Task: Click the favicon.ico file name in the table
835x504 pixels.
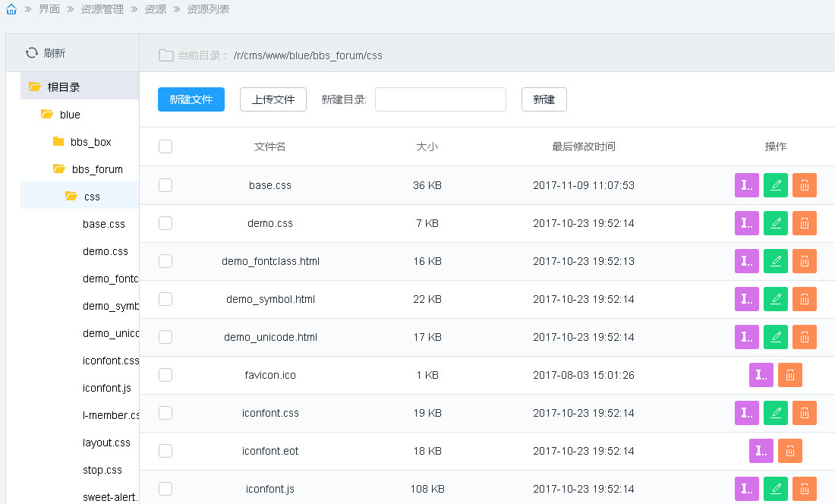Action: coord(270,375)
